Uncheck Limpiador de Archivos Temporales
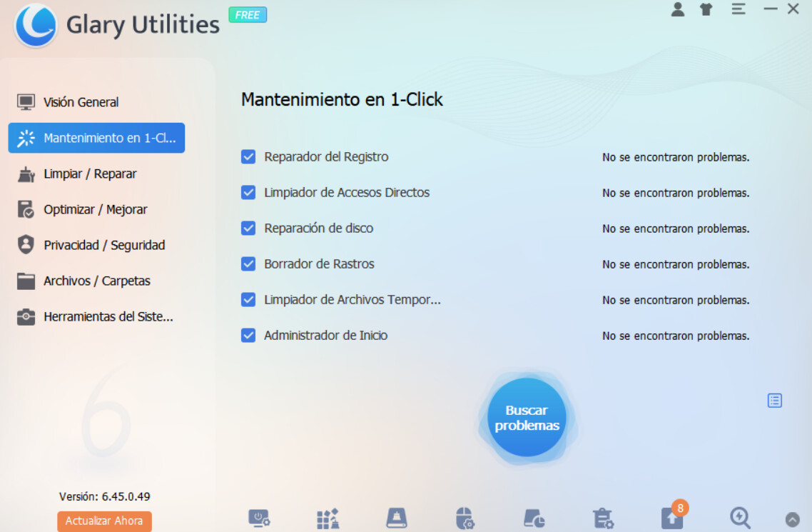 click(248, 299)
